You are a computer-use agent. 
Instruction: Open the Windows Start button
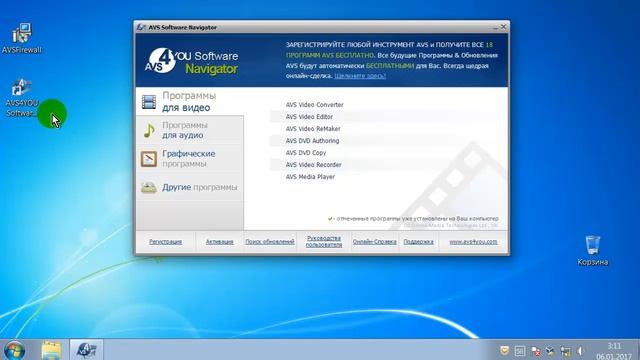(x=14, y=350)
